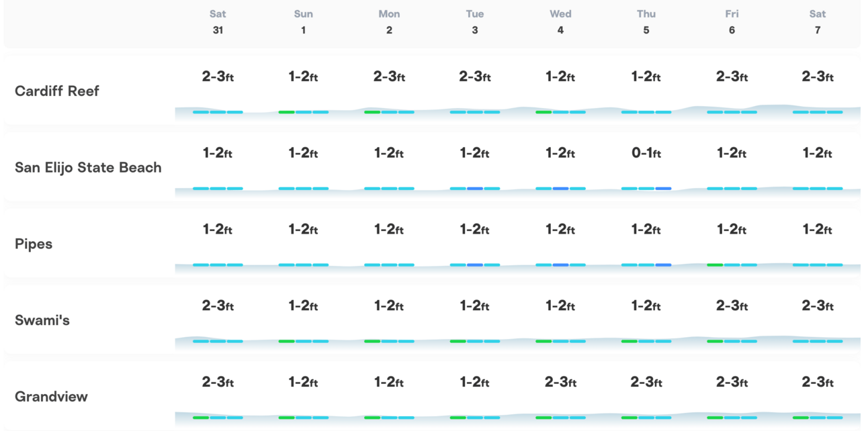Select the Sat 31 column header

218,22
